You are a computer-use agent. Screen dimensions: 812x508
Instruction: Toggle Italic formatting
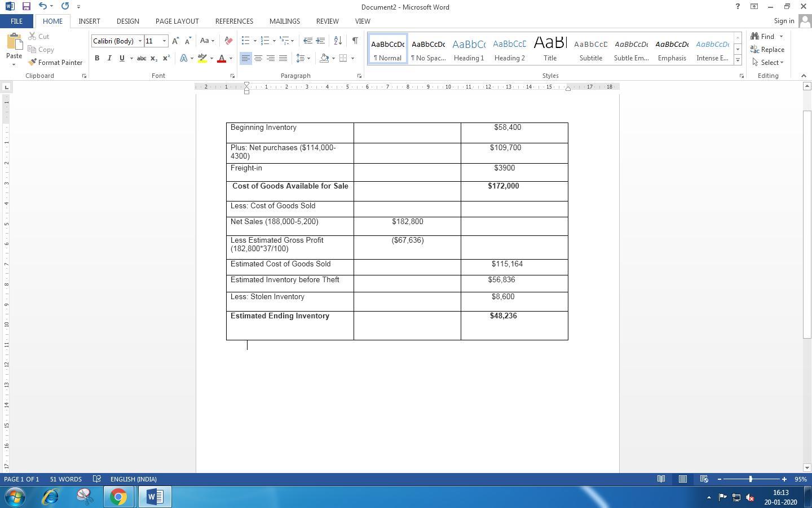click(109, 58)
